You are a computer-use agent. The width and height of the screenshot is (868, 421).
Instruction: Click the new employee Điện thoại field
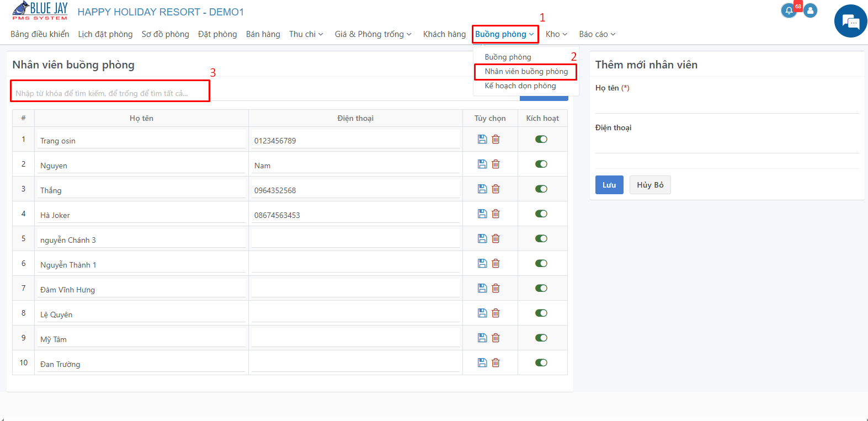[727, 145]
